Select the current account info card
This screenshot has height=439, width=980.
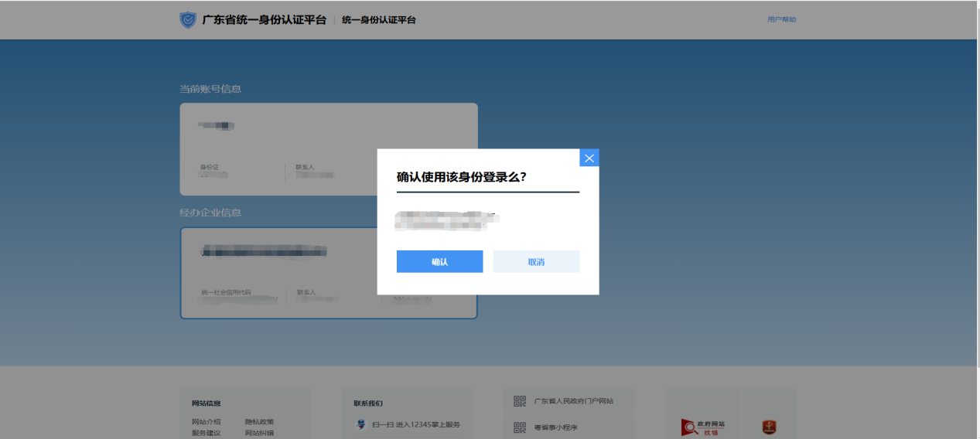(x=328, y=149)
